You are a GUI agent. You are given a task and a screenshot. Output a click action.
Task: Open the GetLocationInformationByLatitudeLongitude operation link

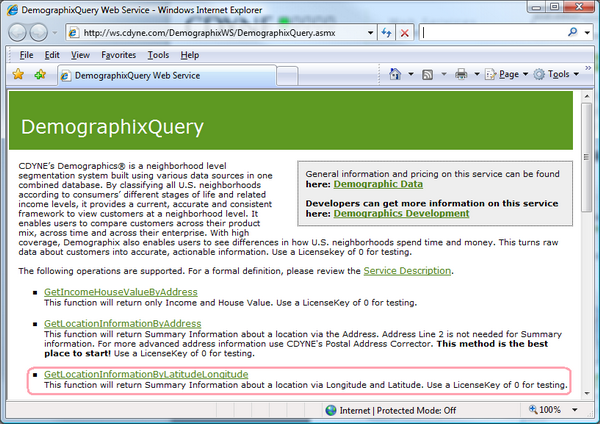(146, 374)
